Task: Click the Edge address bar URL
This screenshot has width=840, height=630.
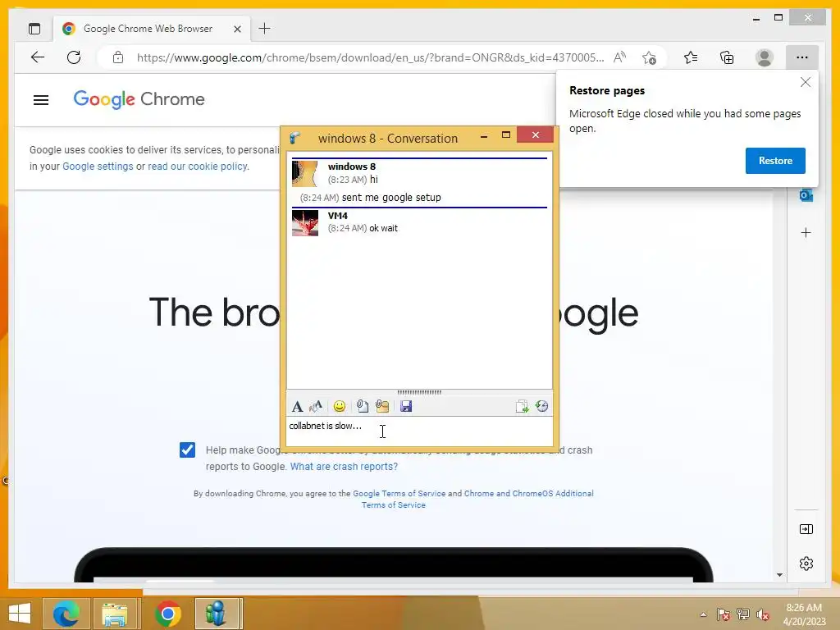Action: pyautogui.click(x=370, y=57)
